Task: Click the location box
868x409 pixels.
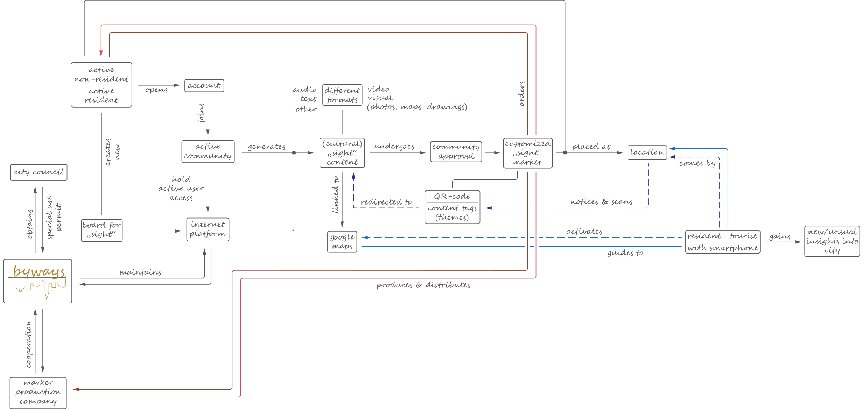Action: click(x=647, y=153)
